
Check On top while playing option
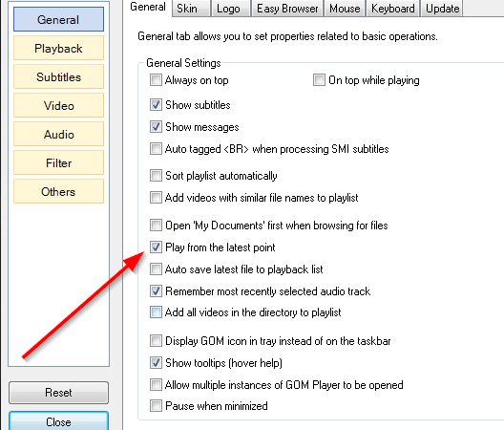(319, 80)
